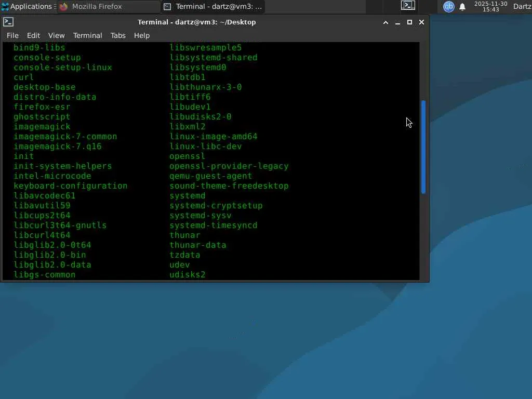Click the 'systemd-timesyncd' package
The height and width of the screenshot is (399, 532).
coord(214,225)
